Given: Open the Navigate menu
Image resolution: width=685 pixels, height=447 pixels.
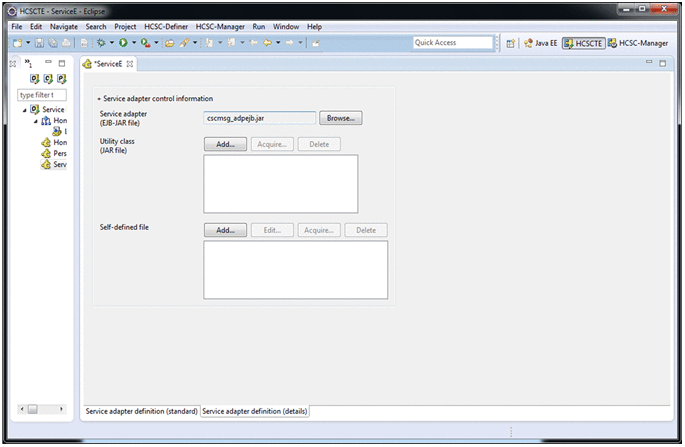Looking at the screenshot, I should 64,26.
